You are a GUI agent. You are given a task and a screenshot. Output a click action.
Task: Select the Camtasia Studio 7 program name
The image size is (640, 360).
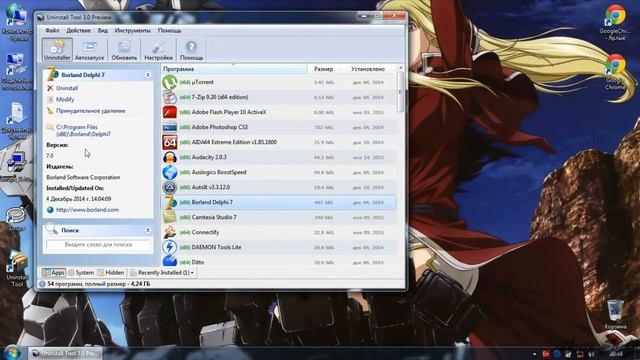(x=214, y=218)
